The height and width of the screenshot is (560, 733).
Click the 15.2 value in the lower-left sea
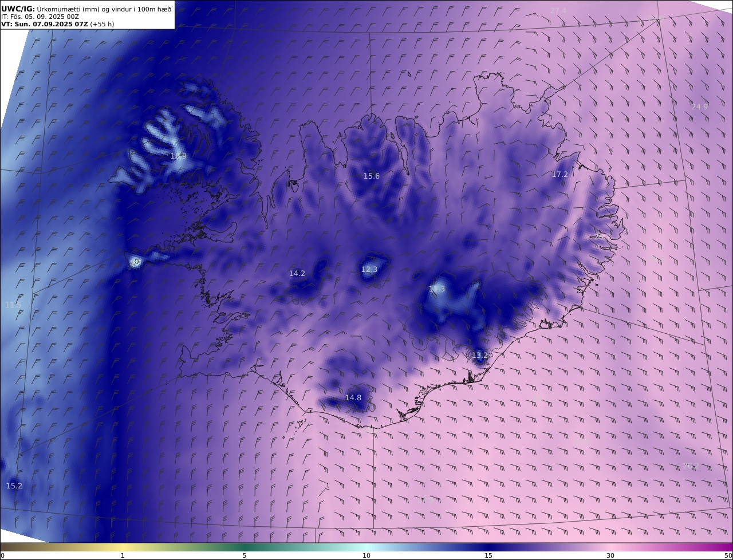pos(14,486)
